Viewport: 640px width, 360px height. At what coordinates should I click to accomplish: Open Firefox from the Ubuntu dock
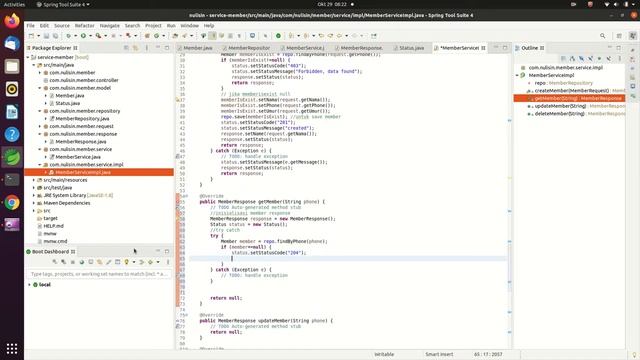pos(12,20)
